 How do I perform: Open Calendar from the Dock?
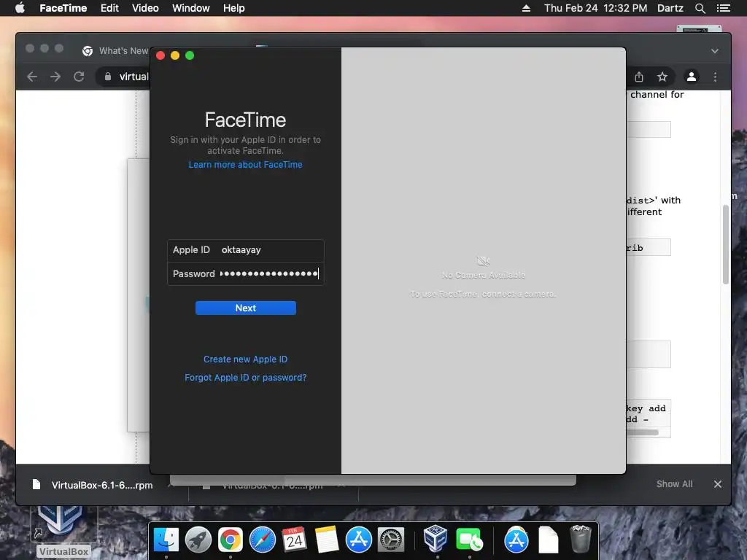pos(295,540)
